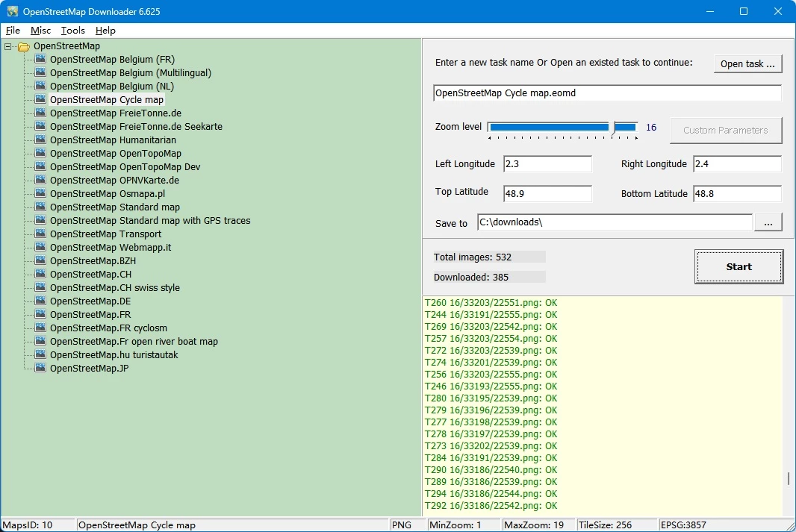The width and height of the screenshot is (796, 532).
Task: Collapse the OpenStreetMap root tree node
Action: click(x=7, y=46)
